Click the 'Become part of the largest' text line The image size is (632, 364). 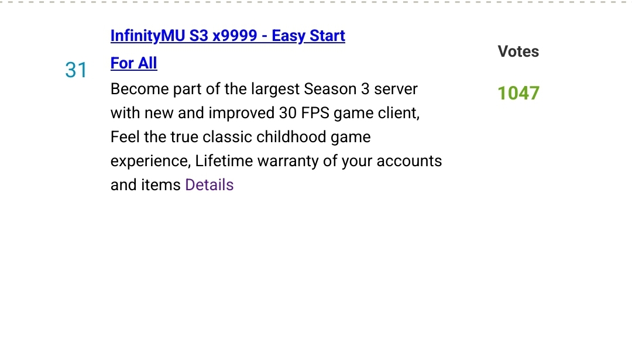tap(264, 89)
